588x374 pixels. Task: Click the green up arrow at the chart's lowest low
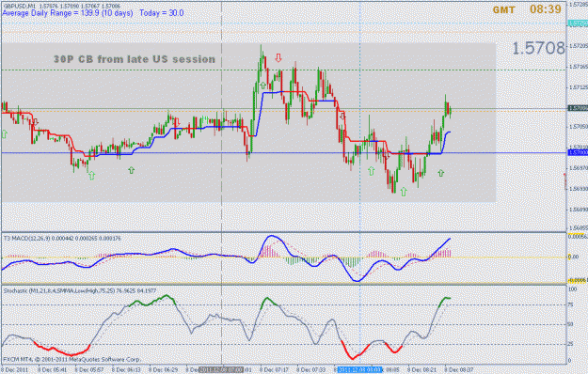pos(404,192)
